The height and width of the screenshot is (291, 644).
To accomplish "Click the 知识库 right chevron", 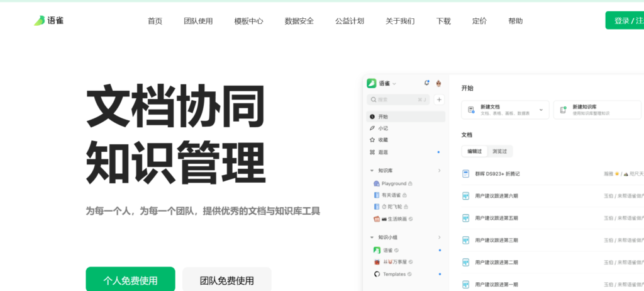I will (439, 171).
